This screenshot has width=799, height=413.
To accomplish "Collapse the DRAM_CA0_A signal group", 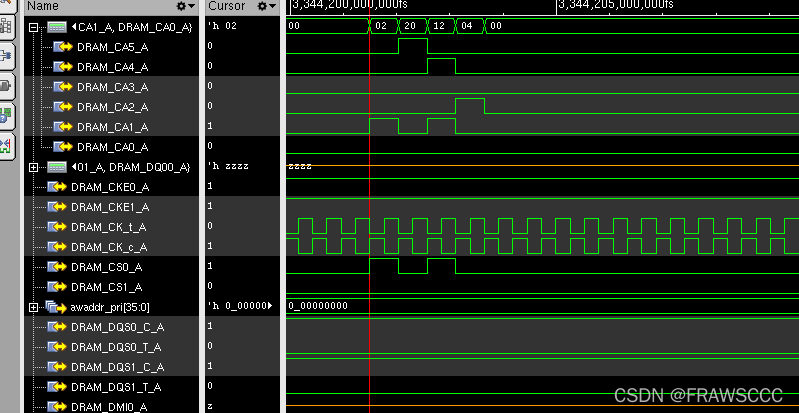I will 35,27.
